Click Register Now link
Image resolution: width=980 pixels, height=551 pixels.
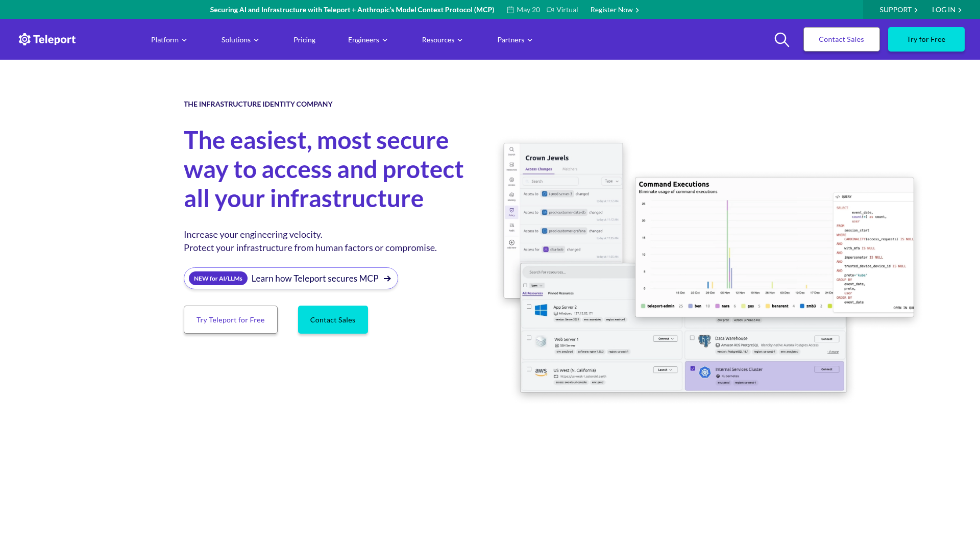point(615,10)
